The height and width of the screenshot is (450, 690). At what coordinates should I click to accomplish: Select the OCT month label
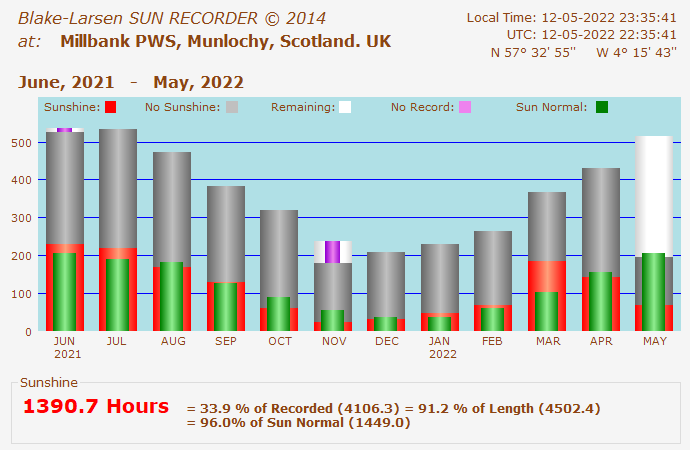coord(280,341)
